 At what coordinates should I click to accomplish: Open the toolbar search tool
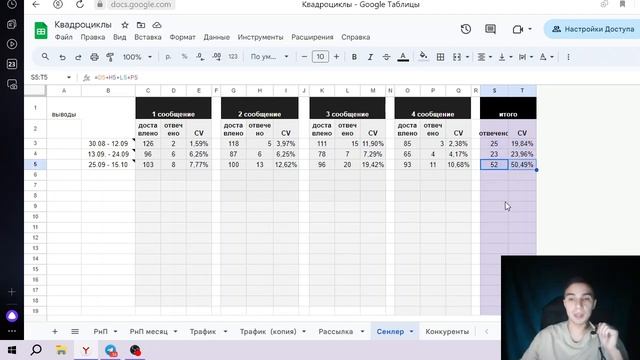pos(45,57)
